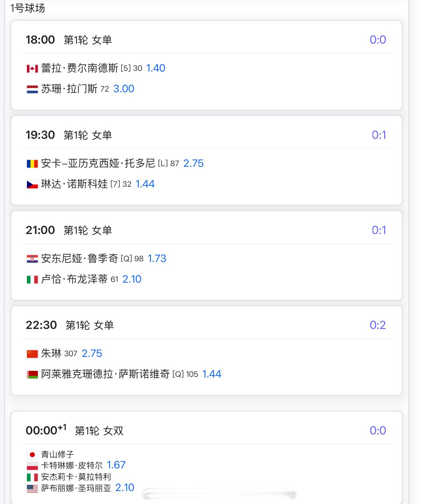The height and width of the screenshot is (504, 439).
Task: Open player 蕾拉·费尔南德斯 profile link
Action: [79, 68]
